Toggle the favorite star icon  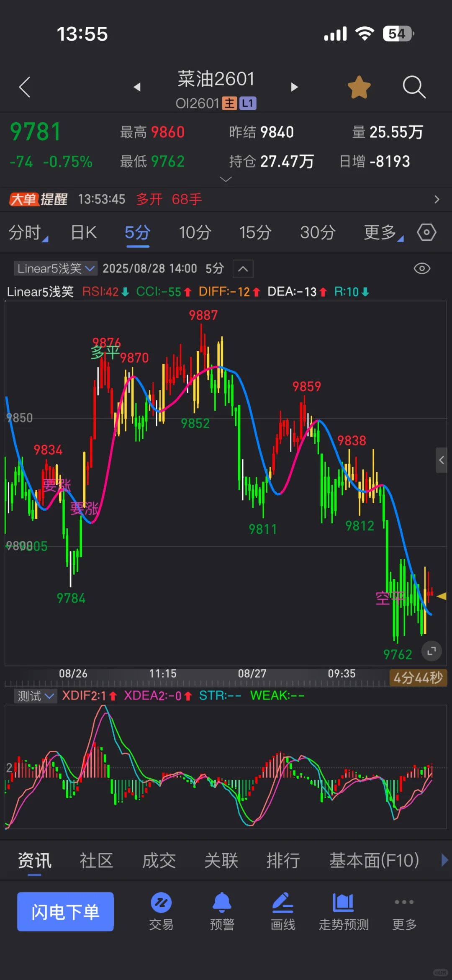click(359, 87)
